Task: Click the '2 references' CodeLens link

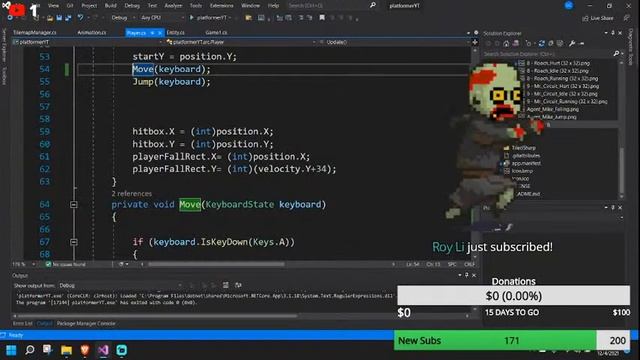Action: [131, 193]
